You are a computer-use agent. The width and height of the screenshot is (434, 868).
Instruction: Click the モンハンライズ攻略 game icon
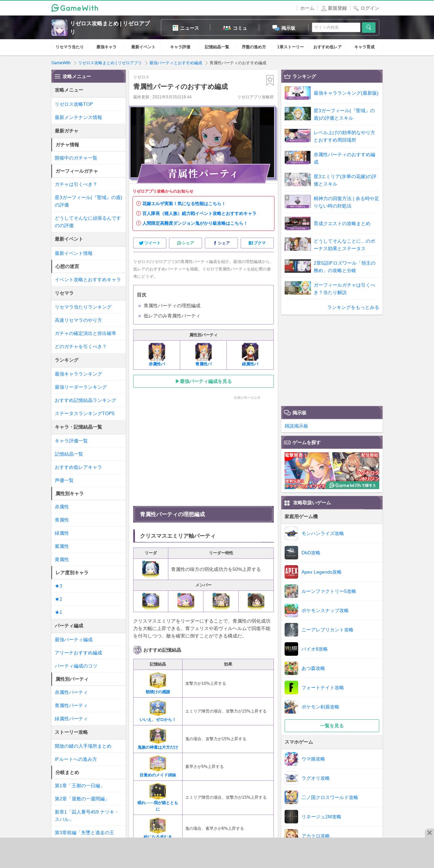tap(291, 533)
